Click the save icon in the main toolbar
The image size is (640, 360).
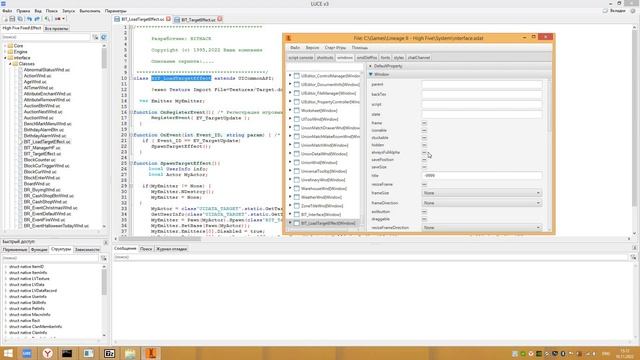point(12,19)
